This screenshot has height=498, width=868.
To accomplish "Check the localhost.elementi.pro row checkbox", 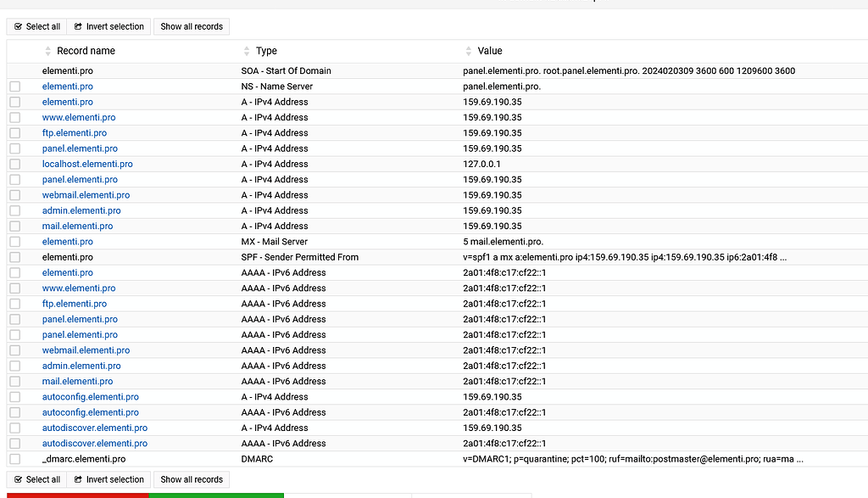I will [14, 164].
